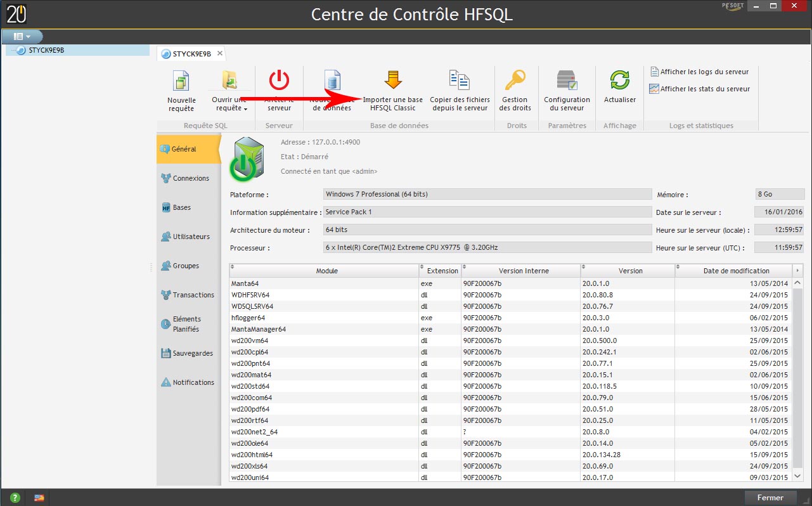
Task: Select the WDHFSRV64 module row
Action: 510,295
